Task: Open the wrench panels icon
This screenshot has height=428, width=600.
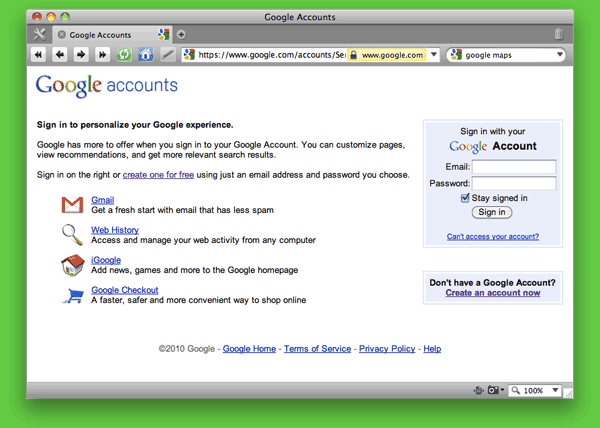Action: [39, 34]
